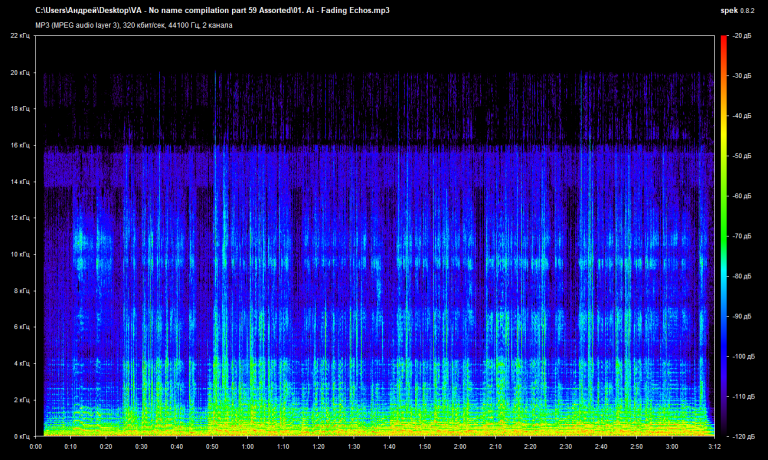Click the 2:10 time axis label

tap(495, 447)
